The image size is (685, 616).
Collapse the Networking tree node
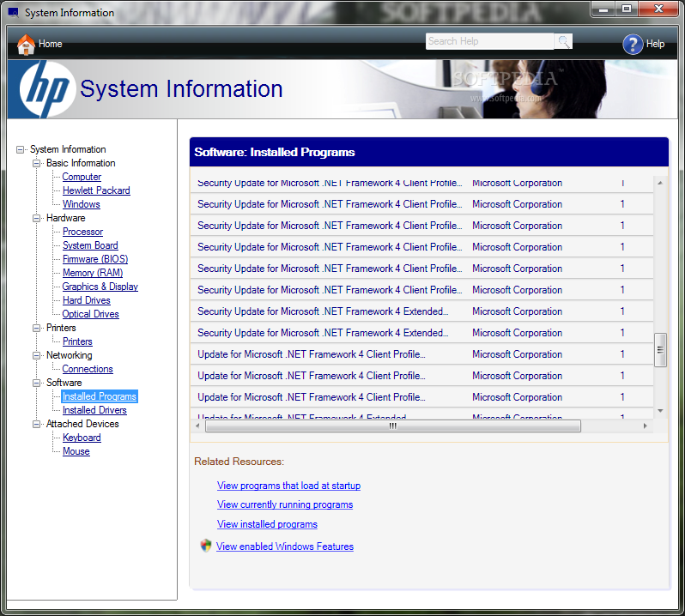coord(37,356)
